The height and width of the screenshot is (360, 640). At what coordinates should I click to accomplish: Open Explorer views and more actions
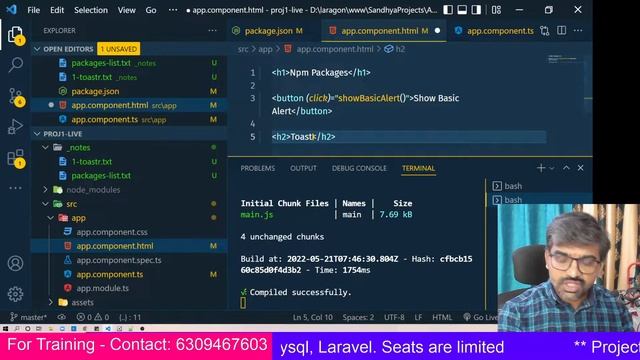[x=212, y=31]
